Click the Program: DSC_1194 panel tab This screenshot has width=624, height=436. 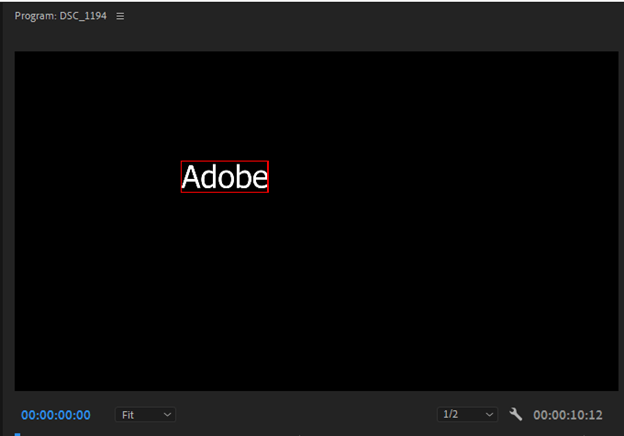pyautogui.click(x=60, y=16)
